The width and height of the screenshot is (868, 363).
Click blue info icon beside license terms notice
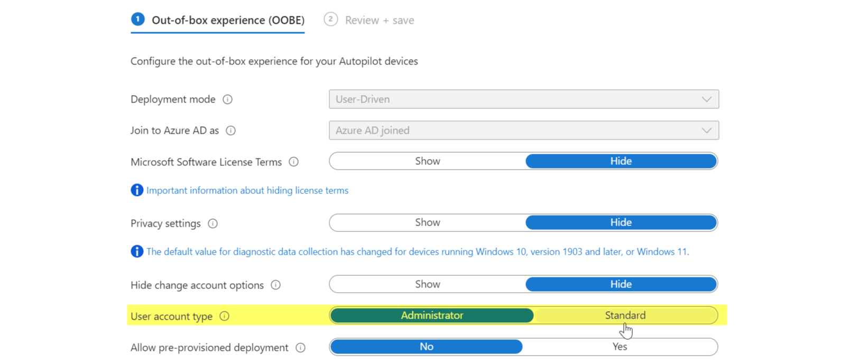pos(137,190)
